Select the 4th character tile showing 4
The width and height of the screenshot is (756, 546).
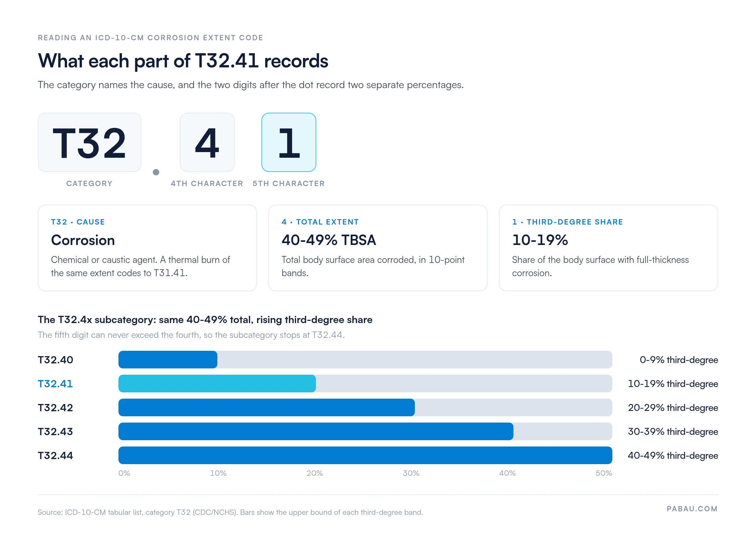[x=207, y=142]
